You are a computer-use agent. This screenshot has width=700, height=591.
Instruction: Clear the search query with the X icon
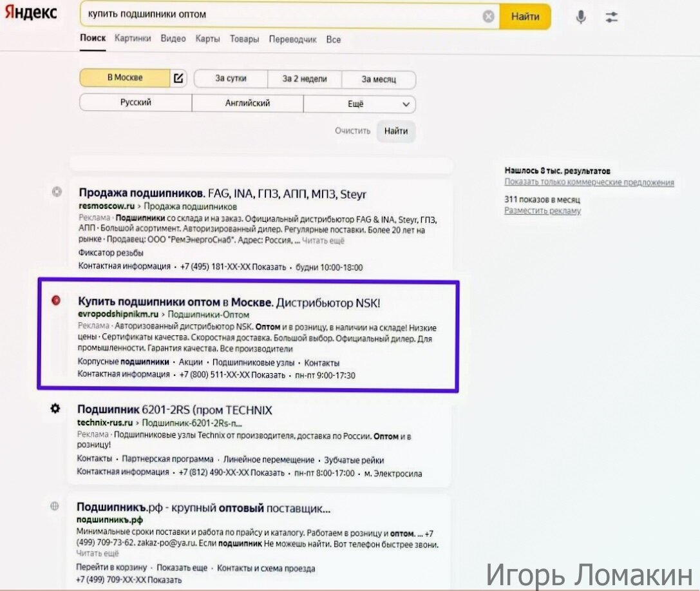[488, 17]
